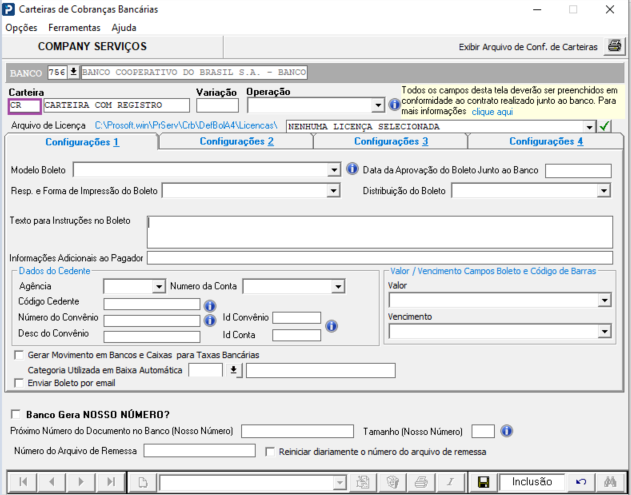The image size is (631, 495).
Task: Click the application P icon in title bar
Action: click(x=8, y=9)
